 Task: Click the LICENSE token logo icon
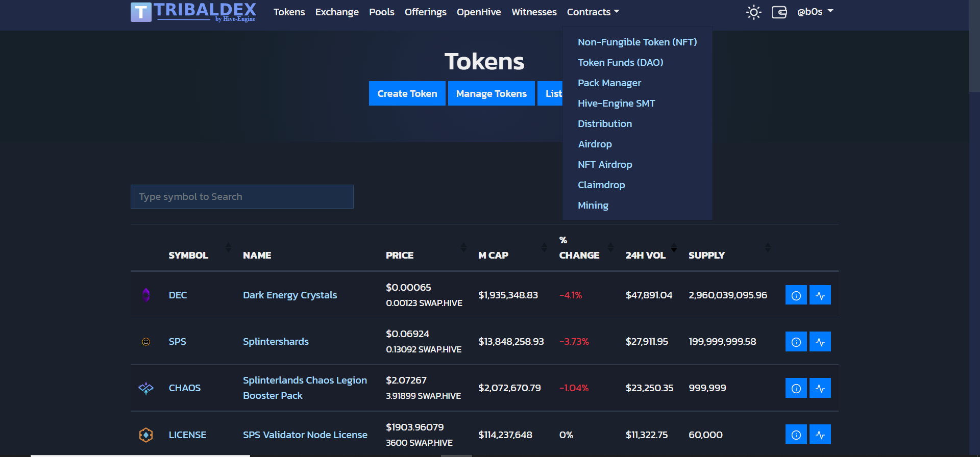[x=146, y=435]
